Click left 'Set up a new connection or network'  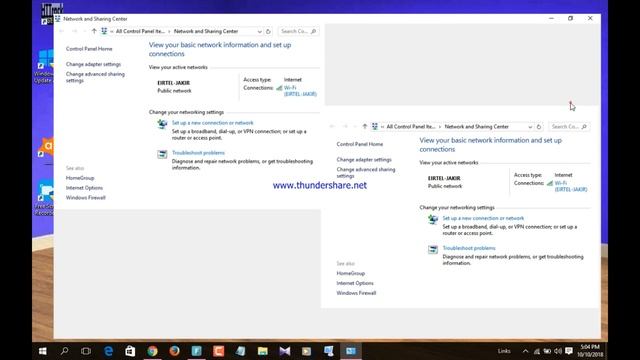(x=213, y=122)
